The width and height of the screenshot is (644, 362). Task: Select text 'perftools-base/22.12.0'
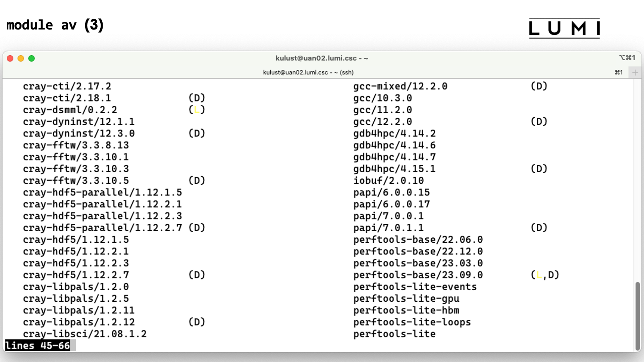pos(418,251)
